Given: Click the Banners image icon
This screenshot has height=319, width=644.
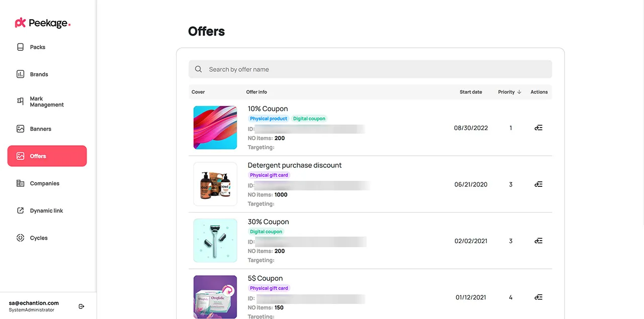Looking at the screenshot, I should [x=21, y=129].
